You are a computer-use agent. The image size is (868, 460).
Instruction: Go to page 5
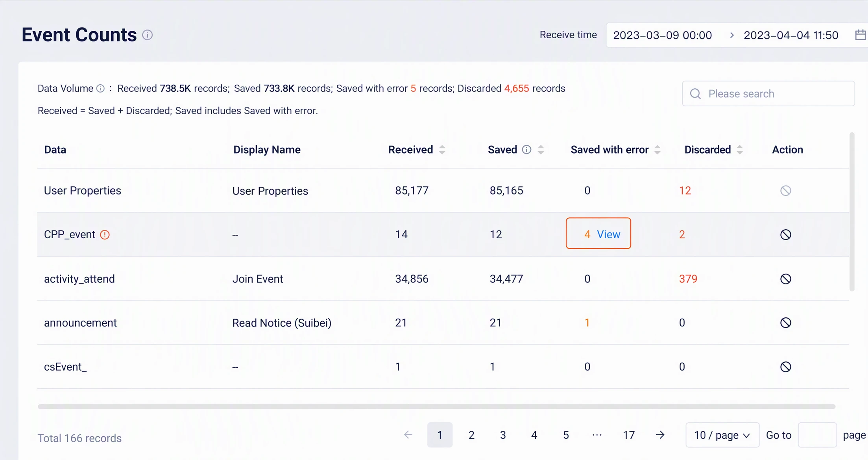pyautogui.click(x=566, y=435)
